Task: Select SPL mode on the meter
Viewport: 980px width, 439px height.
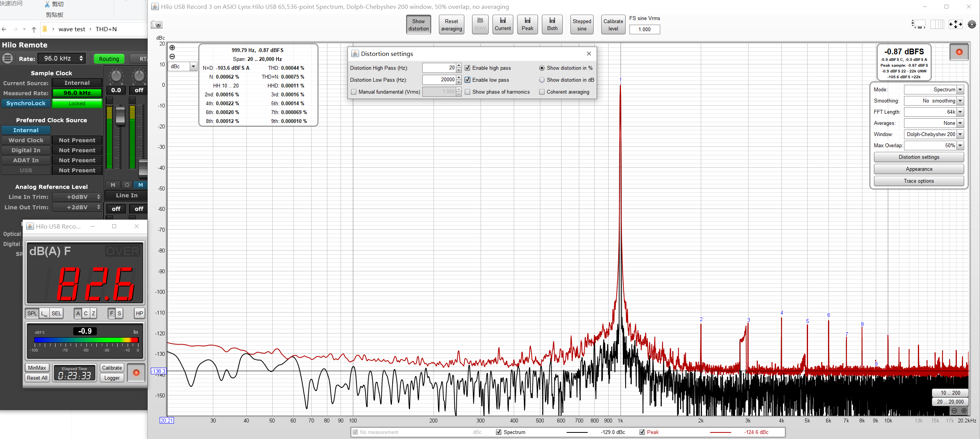Action: coord(32,313)
